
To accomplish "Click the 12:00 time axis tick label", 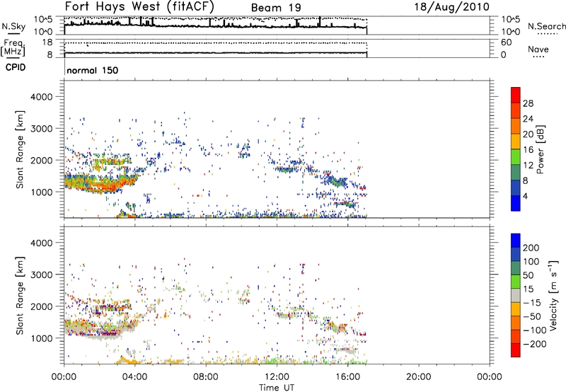I will click(x=277, y=377).
